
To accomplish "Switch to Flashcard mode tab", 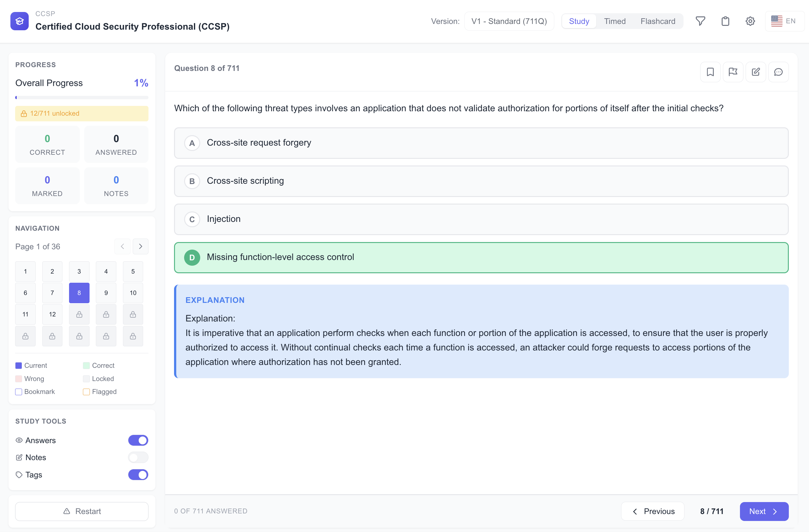I will click(658, 21).
